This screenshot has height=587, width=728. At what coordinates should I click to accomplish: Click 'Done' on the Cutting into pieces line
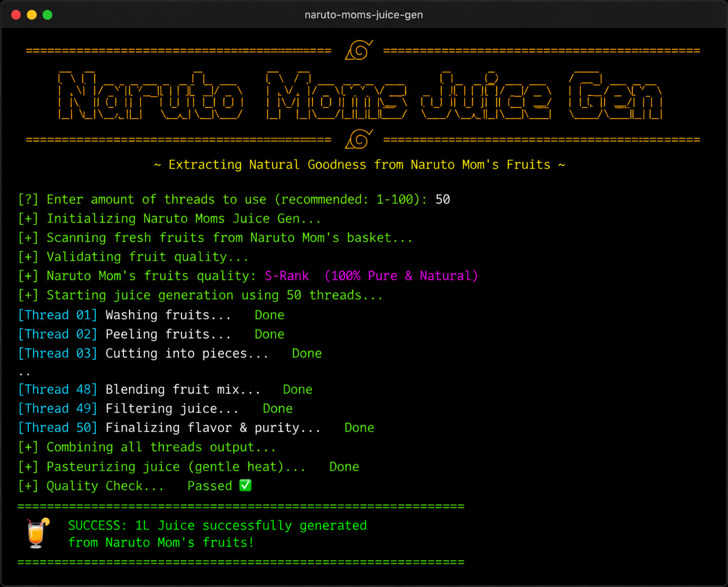(307, 353)
